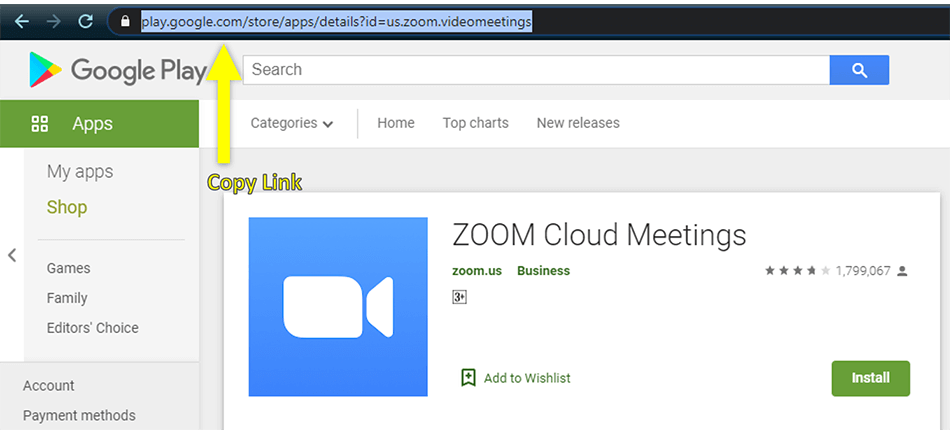Reload the page with refresh icon
The height and width of the screenshot is (430, 950).
(86, 22)
